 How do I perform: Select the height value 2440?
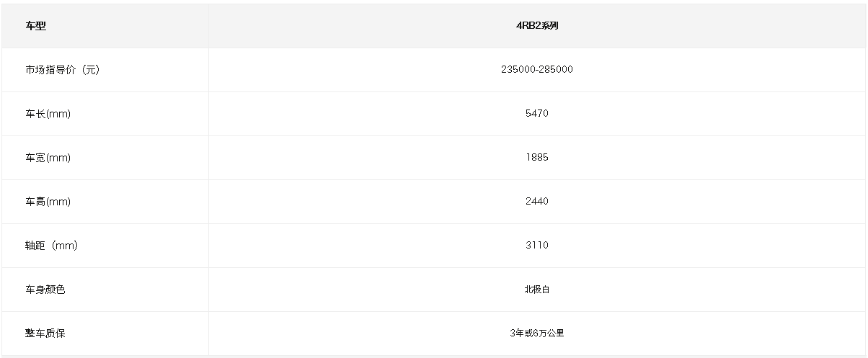point(537,202)
